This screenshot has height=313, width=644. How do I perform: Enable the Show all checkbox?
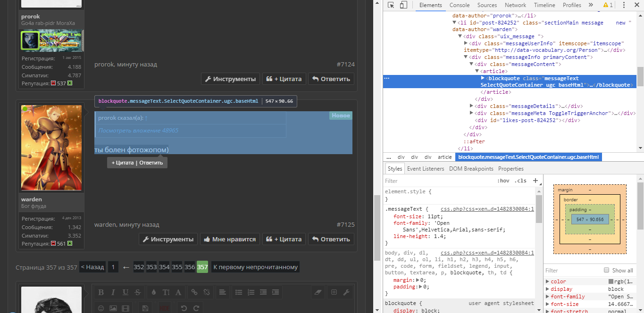(607, 270)
